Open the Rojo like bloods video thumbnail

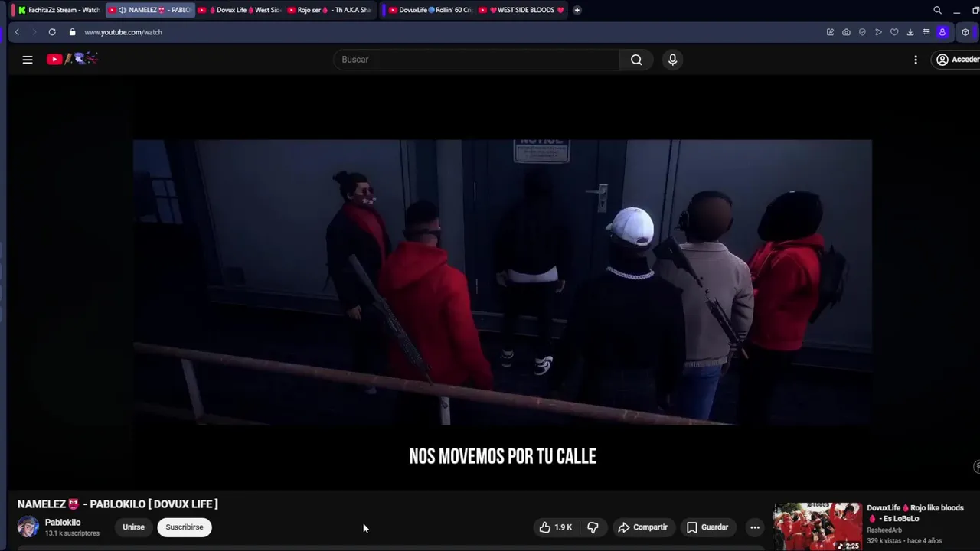(x=818, y=527)
